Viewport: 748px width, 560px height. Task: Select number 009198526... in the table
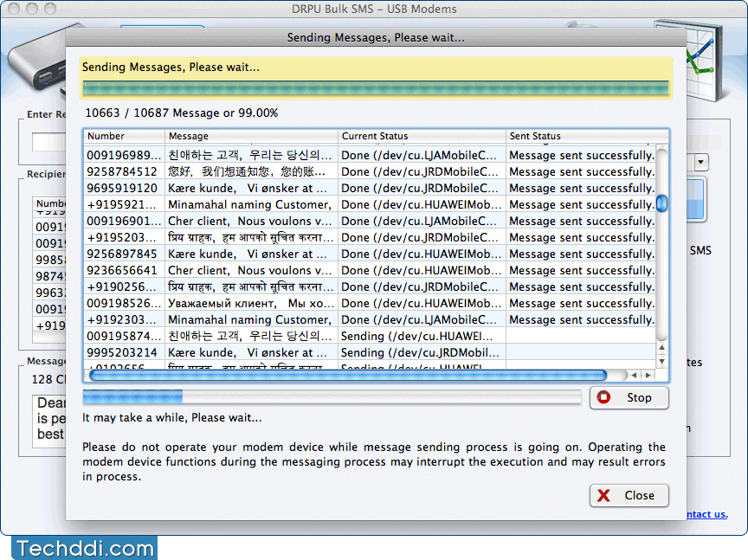point(124,304)
